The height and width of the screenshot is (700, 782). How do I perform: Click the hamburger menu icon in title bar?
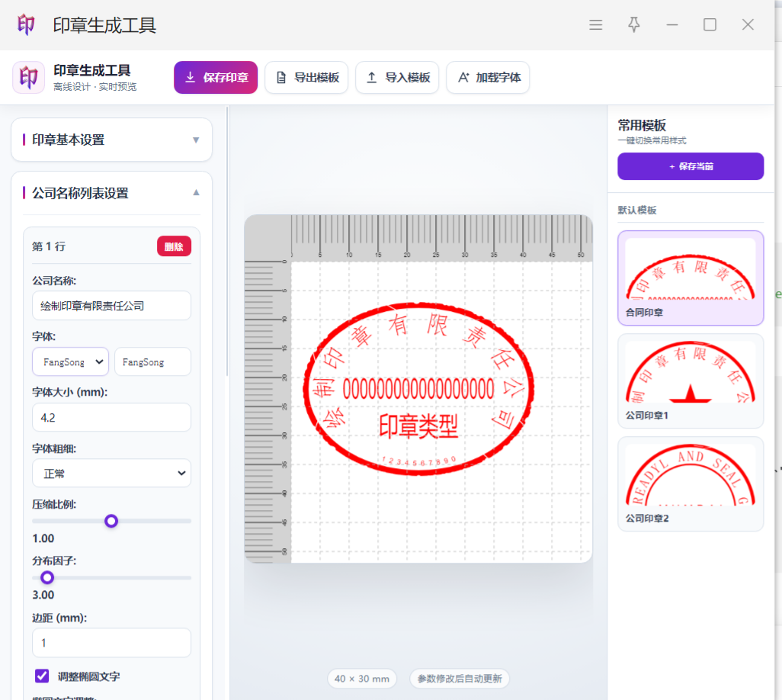click(x=595, y=24)
